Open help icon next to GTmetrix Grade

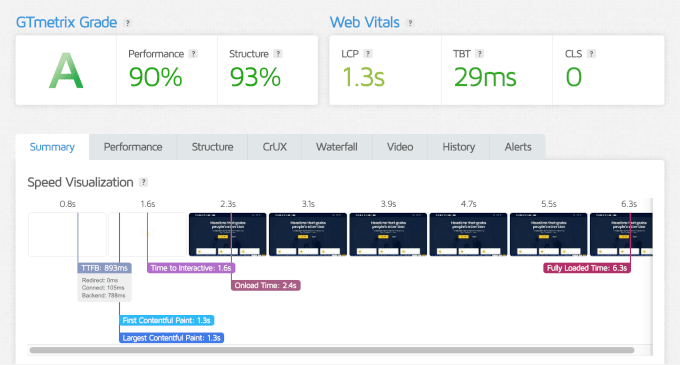[x=128, y=23]
